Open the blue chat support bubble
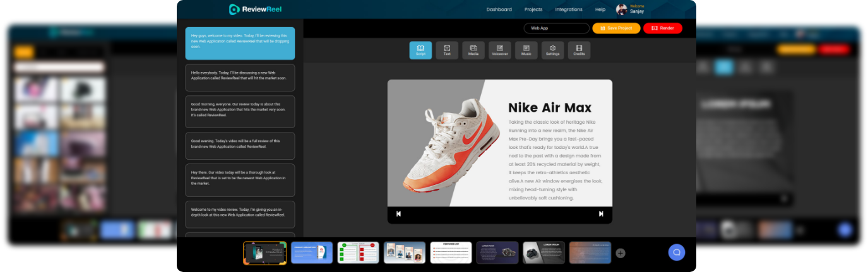 (x=676, y=252)
